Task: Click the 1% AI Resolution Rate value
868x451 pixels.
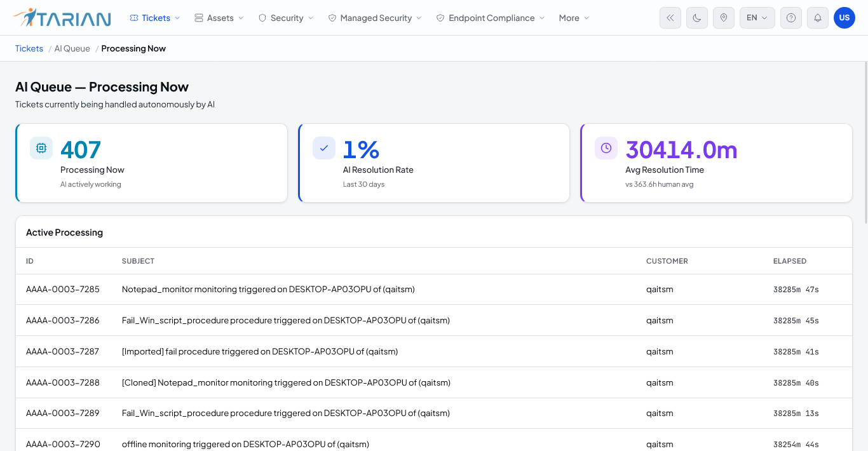Action: point(361,150)
